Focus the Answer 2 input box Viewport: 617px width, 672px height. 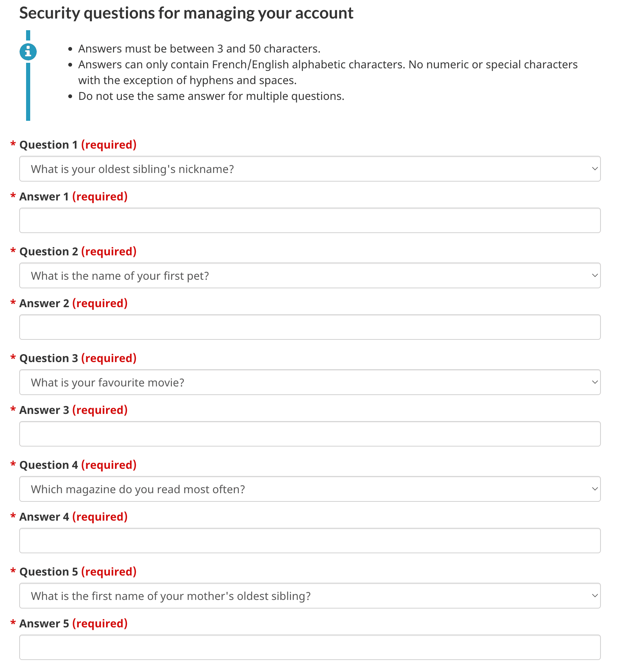coord(310,327)
